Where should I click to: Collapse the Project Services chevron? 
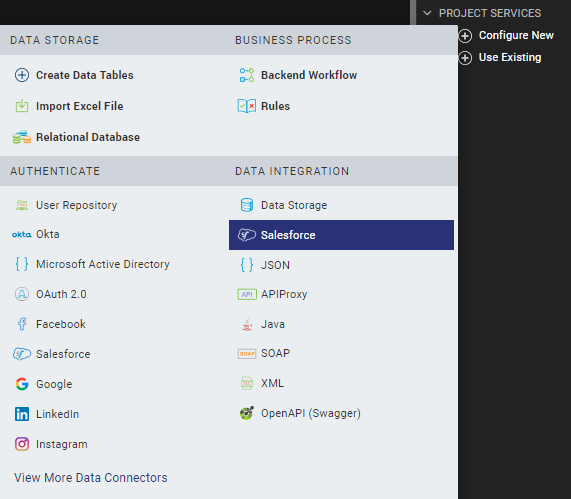point(427,13)
